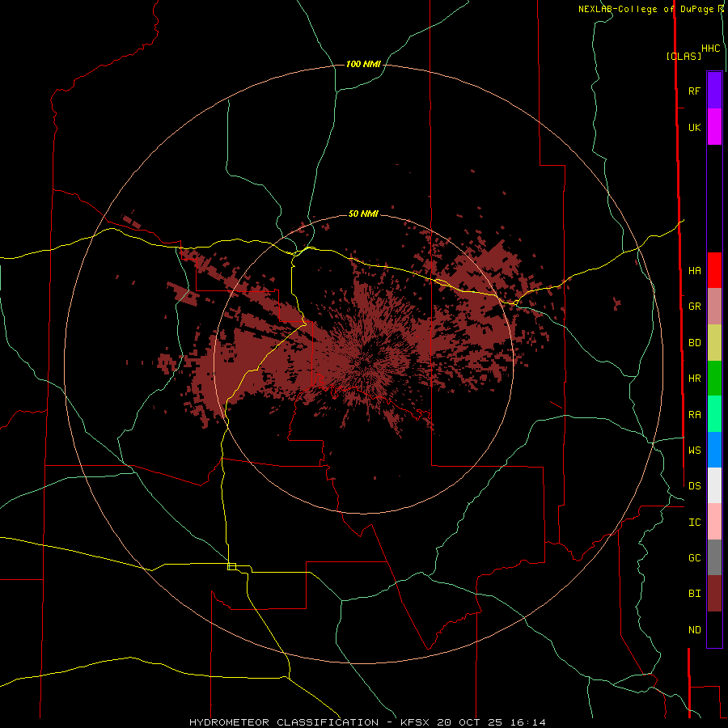Click the RF legend label

[694, 91]
